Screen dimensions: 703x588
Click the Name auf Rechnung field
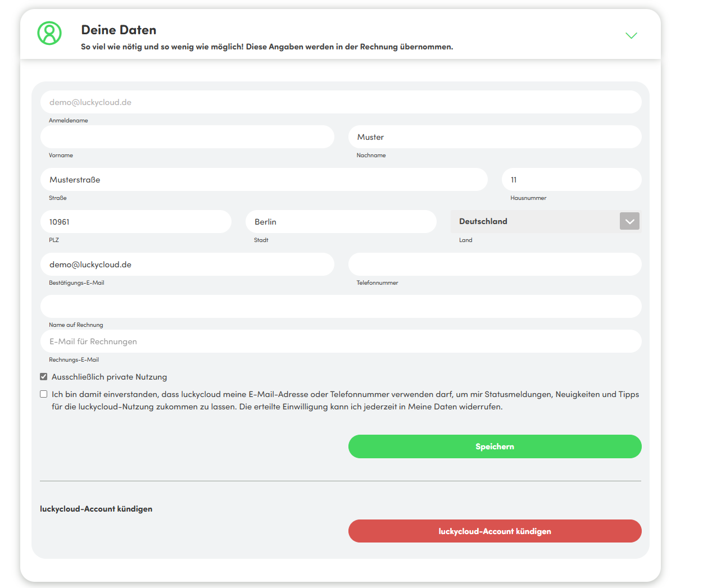point(341,307)
